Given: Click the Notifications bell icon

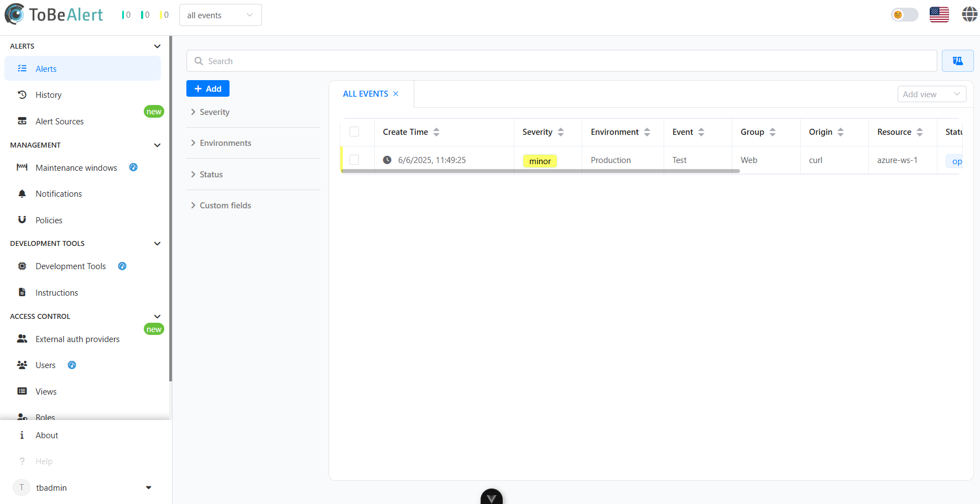Looking at the screenshot, I should (22, 193).
